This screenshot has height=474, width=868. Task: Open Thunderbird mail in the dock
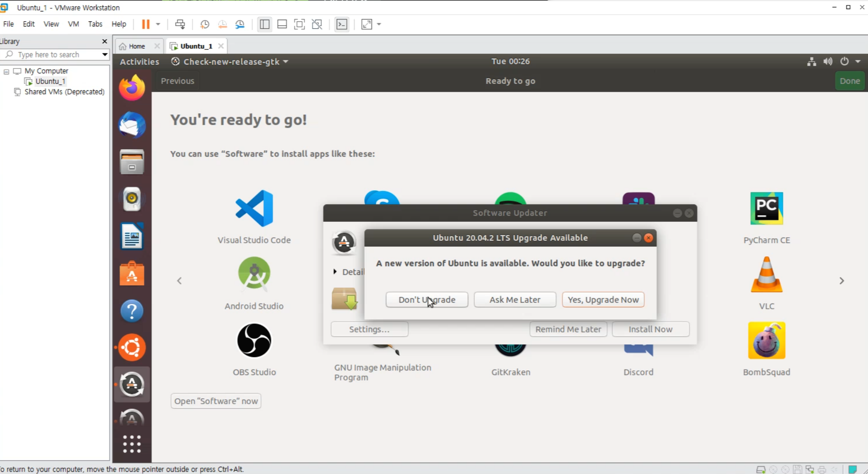pyautogui.click(x=132, y=125)
